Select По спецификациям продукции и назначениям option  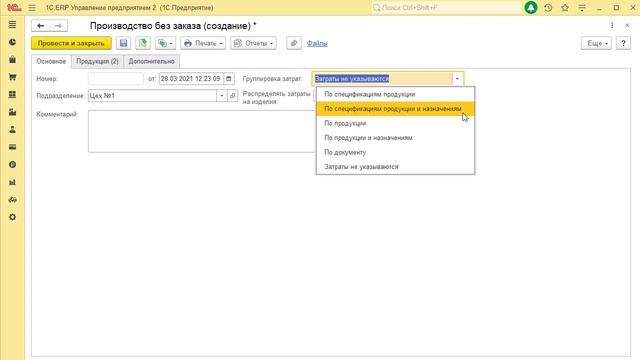(395, 109)
